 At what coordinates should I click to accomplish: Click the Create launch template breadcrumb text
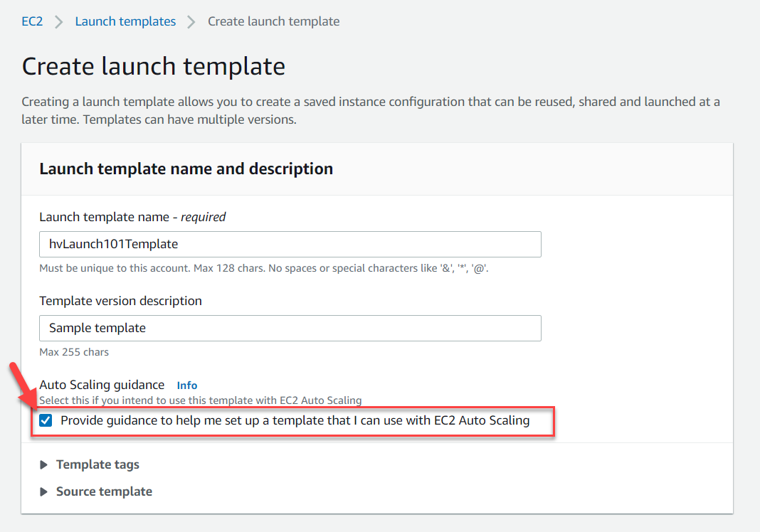coord(273,21)
